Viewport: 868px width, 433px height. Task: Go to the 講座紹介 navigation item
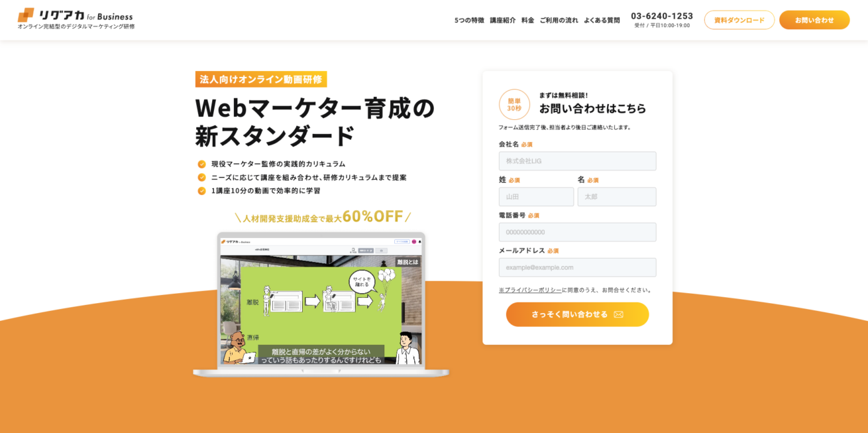tap(503, 20)
